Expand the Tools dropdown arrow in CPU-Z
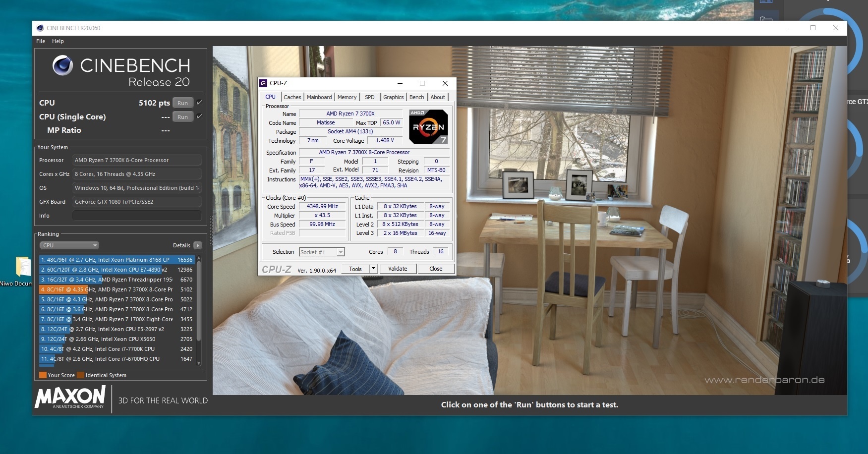This screenshot has height=454, width=868. pyautogui.click(x=374, y=269)
